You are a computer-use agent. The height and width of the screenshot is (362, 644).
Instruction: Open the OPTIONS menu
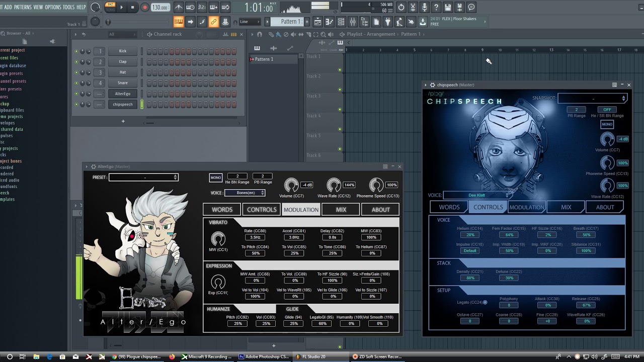coord(53,7)
